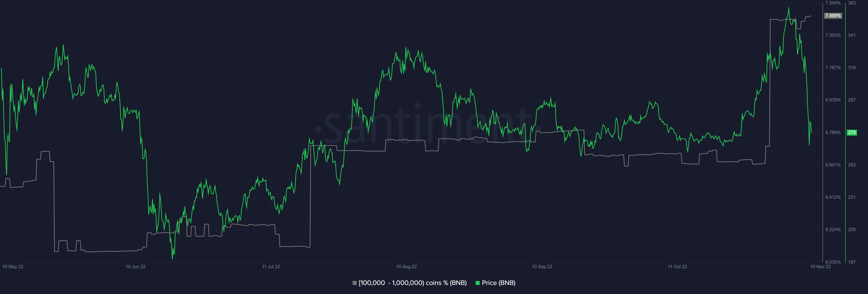Click the gray coins % legend swatch
Screen dimensions: 868x294
pos(354,283)
